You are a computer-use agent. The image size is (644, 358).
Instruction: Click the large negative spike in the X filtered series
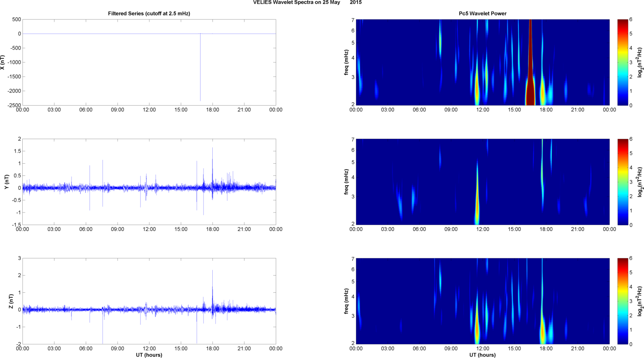pyautogui.click(x=200, y=67)
